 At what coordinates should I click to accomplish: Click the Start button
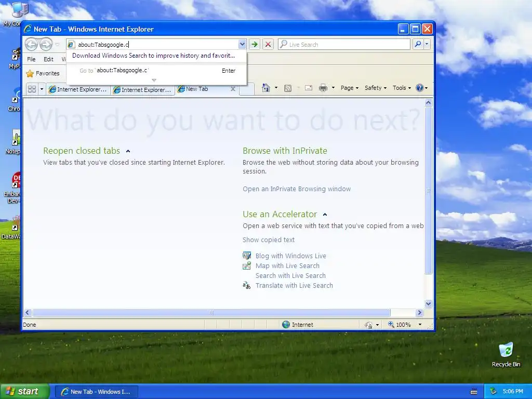(24, 392)
